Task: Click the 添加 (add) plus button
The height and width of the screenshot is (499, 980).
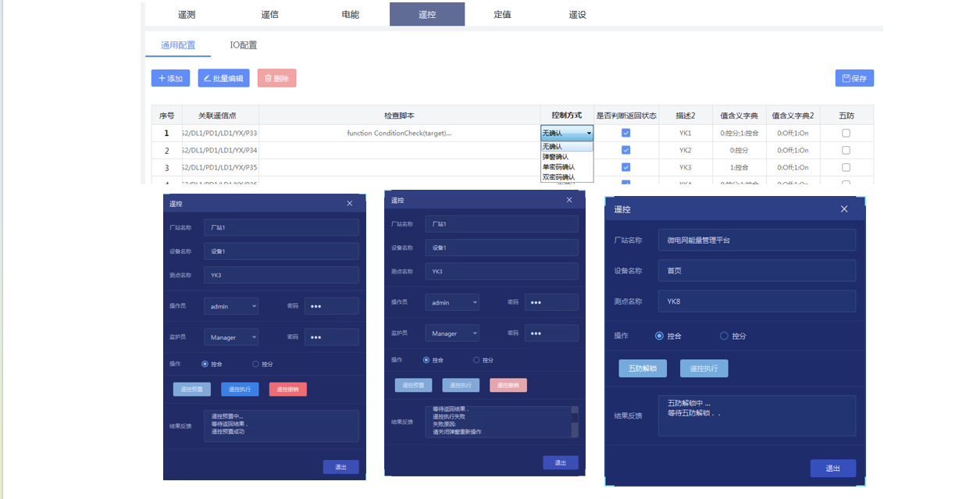Action: click(x=170, y=78)
